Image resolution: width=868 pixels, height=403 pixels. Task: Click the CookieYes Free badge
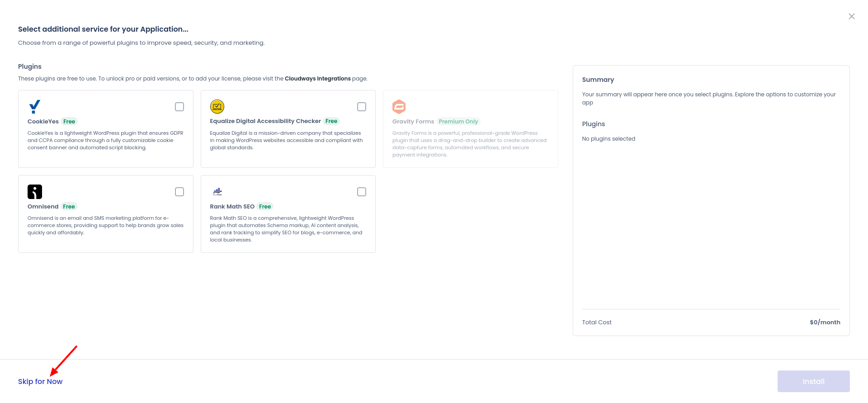point(69,122)
